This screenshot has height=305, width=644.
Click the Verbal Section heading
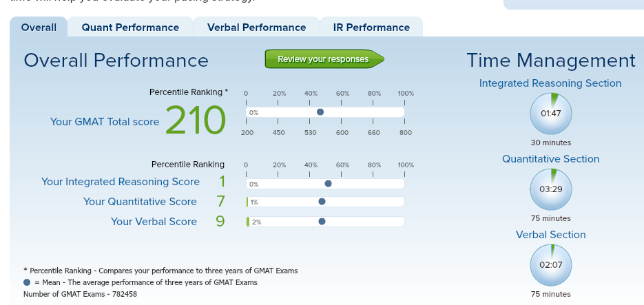coord(551,235)
